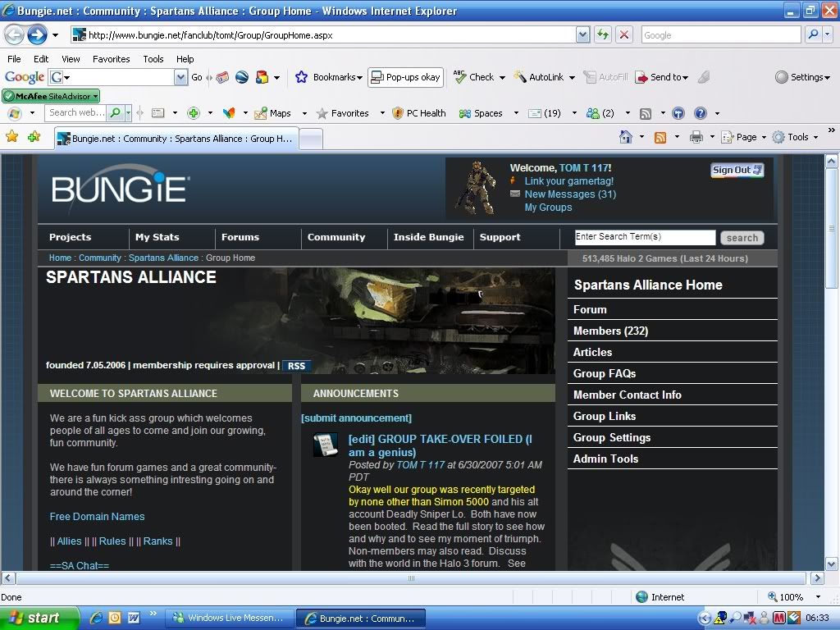This screenshot has height=630, width=840.
Task: Toggle the Pop-ups okay button
Action: coord(405,77)
